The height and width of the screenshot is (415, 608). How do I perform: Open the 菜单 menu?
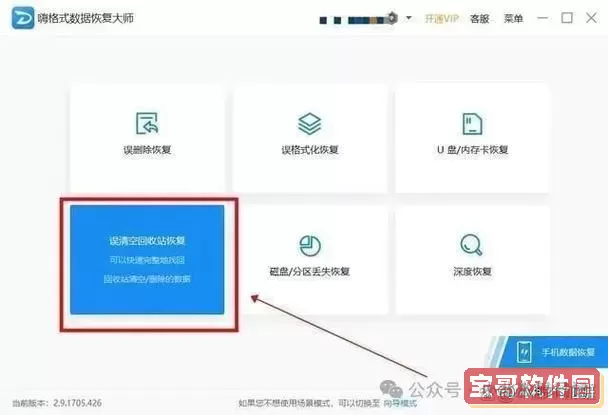[x=513, y=19]
